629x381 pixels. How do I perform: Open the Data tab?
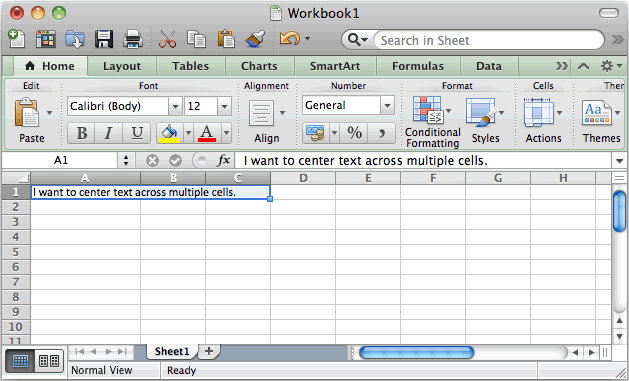pos(489,66)
